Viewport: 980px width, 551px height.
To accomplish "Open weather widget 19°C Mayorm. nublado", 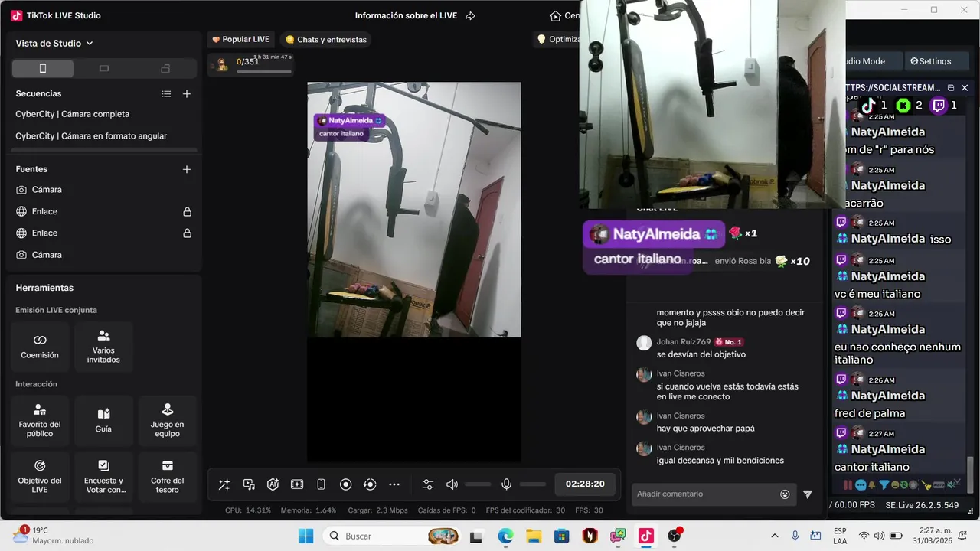I will pyautogui.click(x=54, y=536).
